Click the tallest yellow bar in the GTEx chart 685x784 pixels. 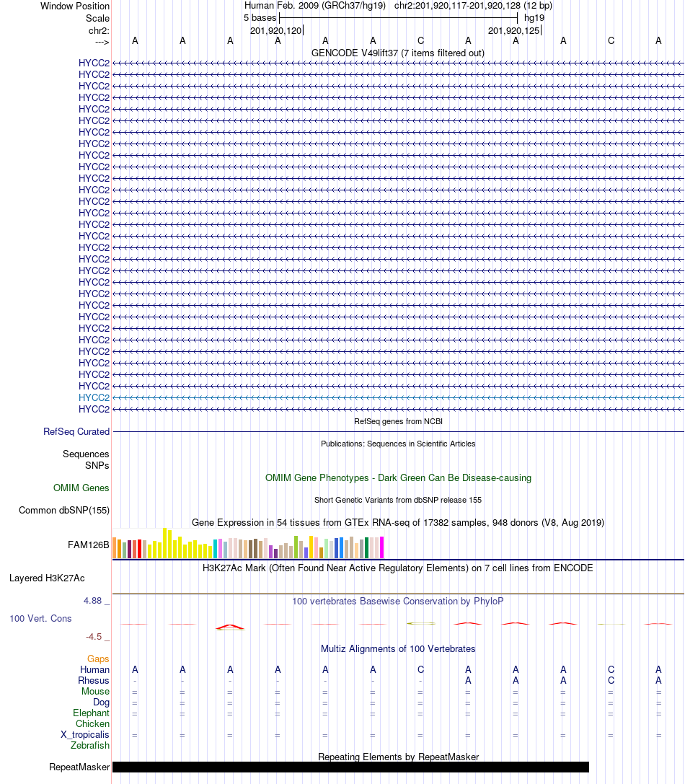[x=165, y=543]
